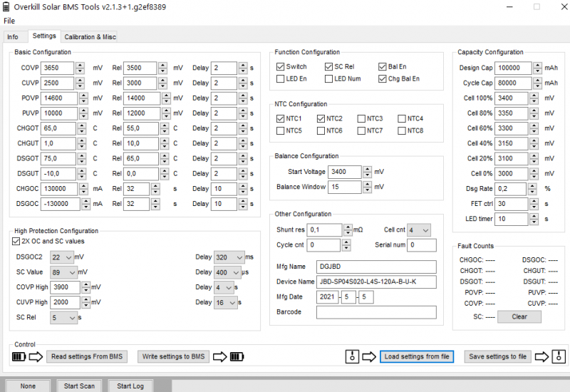The width and height of the screenshot is (570, 392).
Task: Click the arrow icon after Write settings to BMS
Action: point(219,356)
